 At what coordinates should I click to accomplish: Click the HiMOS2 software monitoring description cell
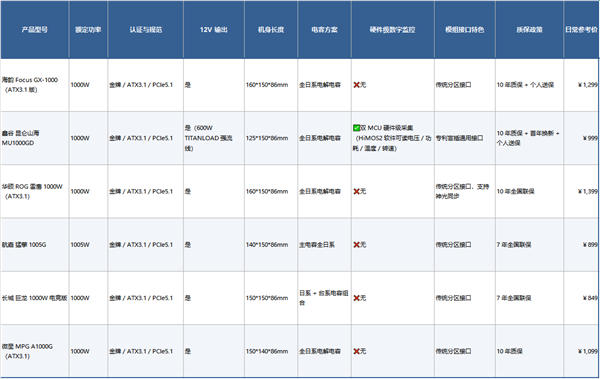tap(393, 138)
